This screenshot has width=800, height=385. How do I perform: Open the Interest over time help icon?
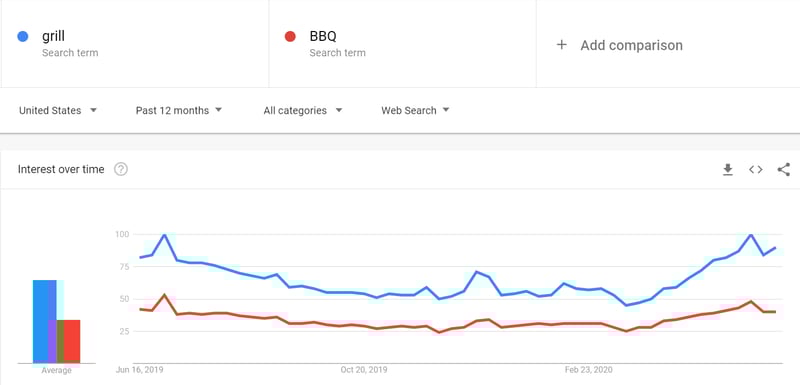click(x=121, y=169)
